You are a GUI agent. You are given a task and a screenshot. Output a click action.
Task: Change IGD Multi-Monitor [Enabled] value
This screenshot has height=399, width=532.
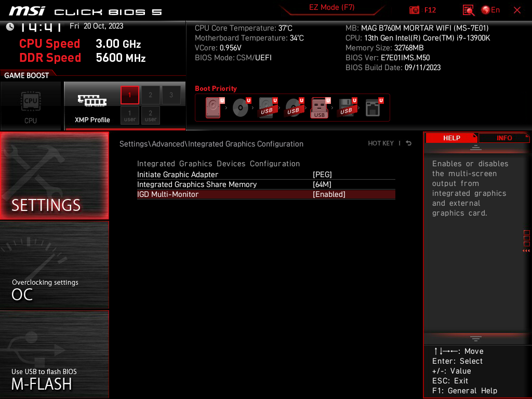click(x=329, y=194)
